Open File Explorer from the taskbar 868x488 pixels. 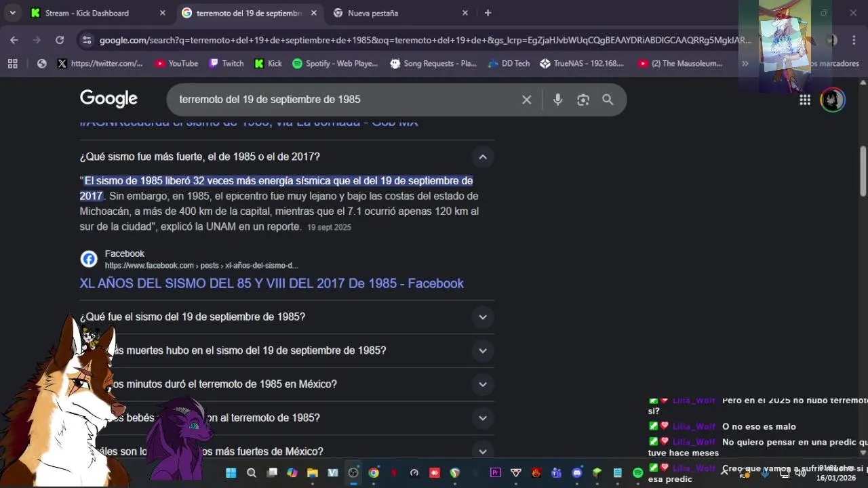313,472
